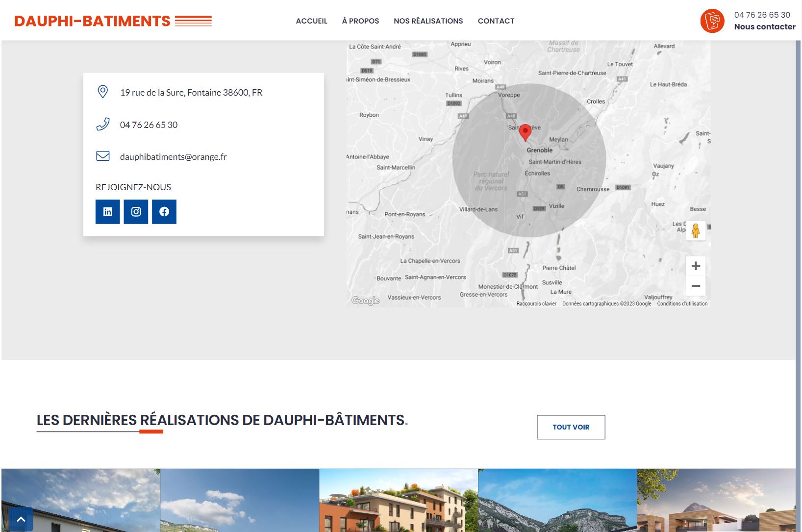Open the ACCUEIL menu item
The height and width of the screenshot is (532, 802).
pyautogui.click(x=311, y=21)
